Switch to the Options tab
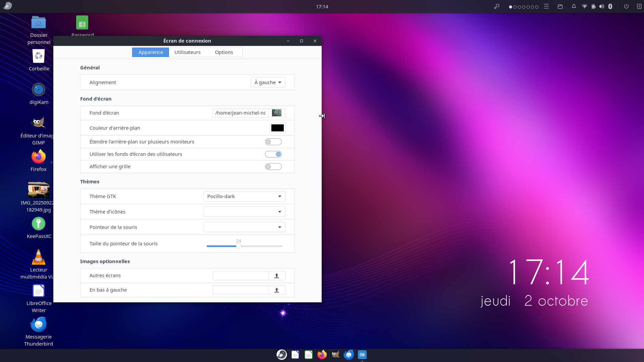Screen dimensions: 644x362 coord(224,52)
